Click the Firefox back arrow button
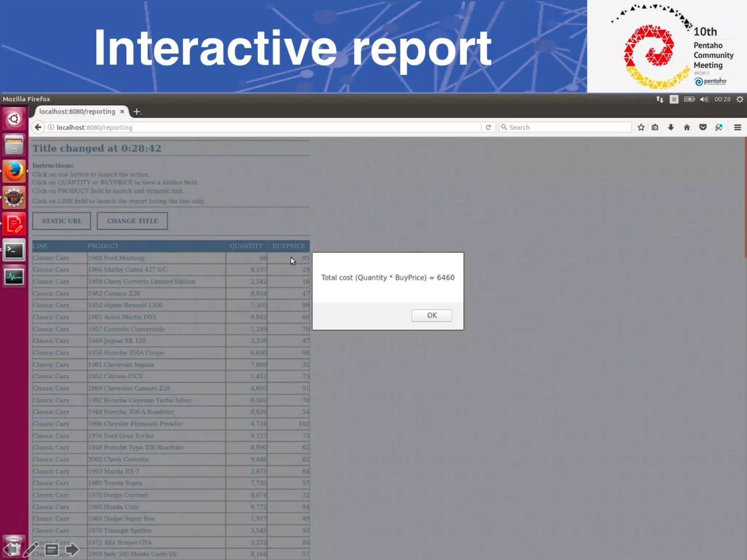Image resolution: width=747 pixels, height=560 pixels. [38, 127]
